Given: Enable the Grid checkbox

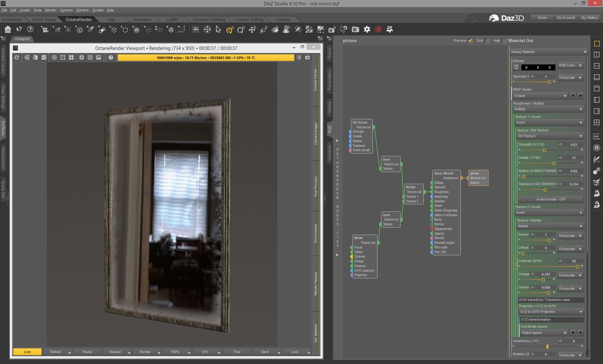Looking at the screenshot, I should pyautogui.click(x=487, y=41).
